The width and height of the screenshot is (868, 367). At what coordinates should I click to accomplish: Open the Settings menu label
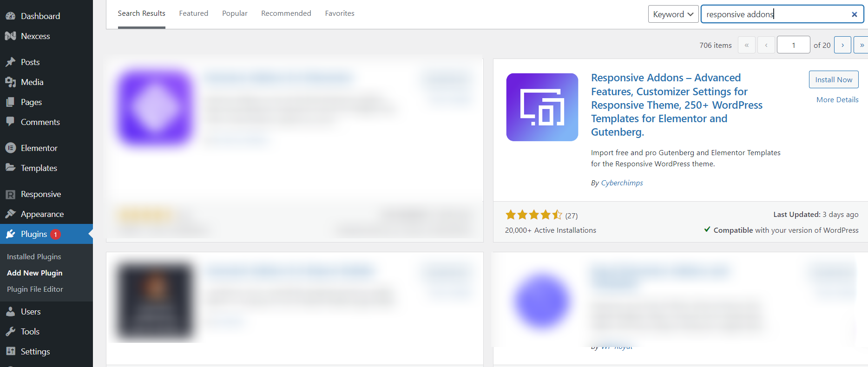(35, 352)
